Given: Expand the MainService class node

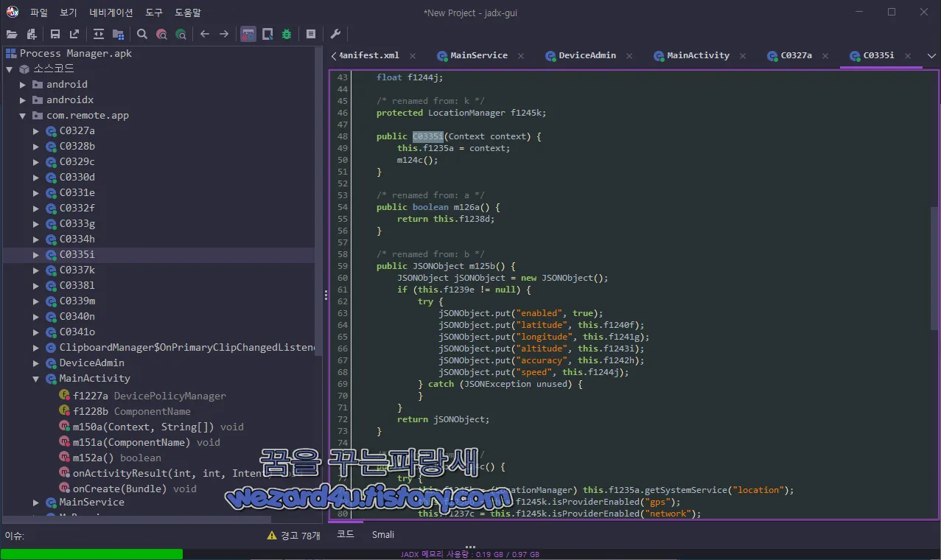Looking at the screenshot, I should (x=36, y=503).
